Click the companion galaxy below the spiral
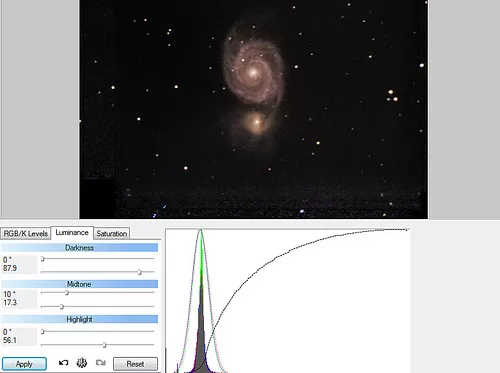 tap(257, 122)
